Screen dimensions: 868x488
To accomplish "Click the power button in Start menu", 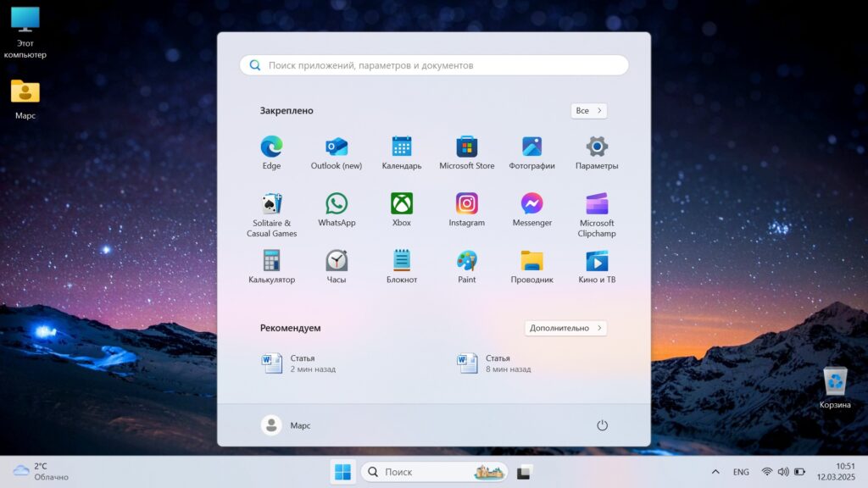I will point(603,425).
